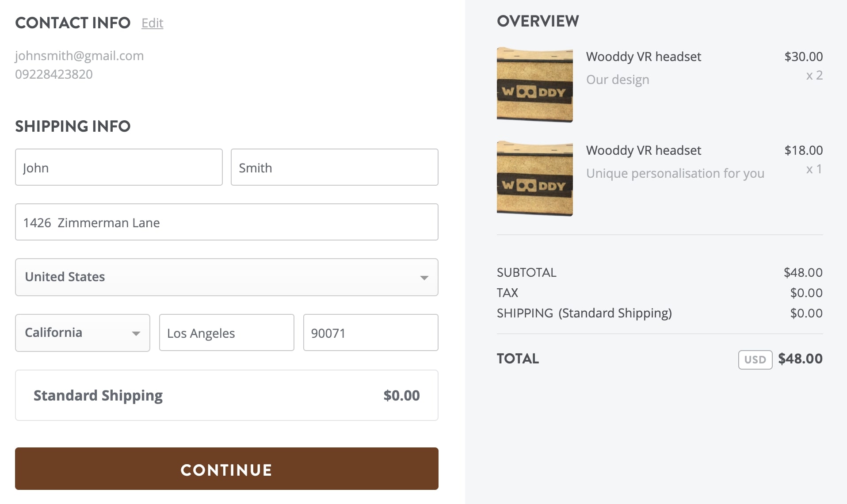Select the Zimmerman Lane address field
Image resolution: width=847 pixels, height=504 pixels.
pos(226,222)
